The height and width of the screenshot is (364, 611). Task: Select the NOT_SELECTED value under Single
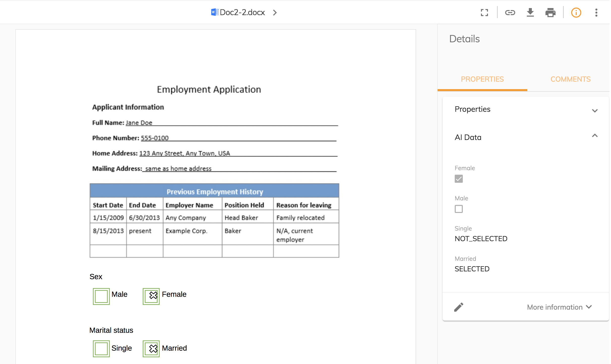(x=481, y=239)
